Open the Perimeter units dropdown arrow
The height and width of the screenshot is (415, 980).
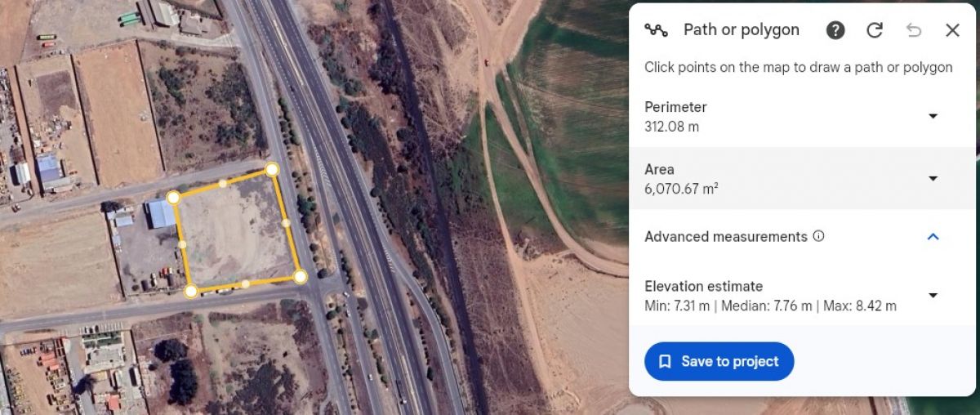pos(933,116)
